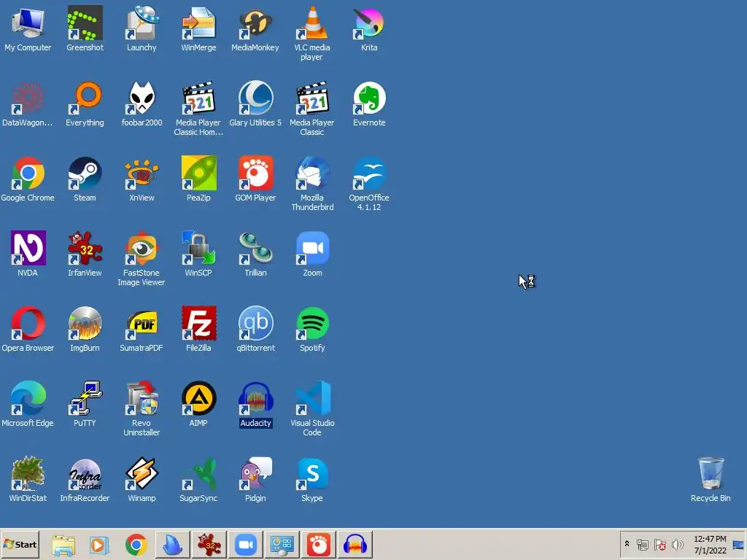Click the ImgBurn desktop shortcut
Image resolution: width=747 pixels, height=560 pixels.
click(x=85, y=329)
